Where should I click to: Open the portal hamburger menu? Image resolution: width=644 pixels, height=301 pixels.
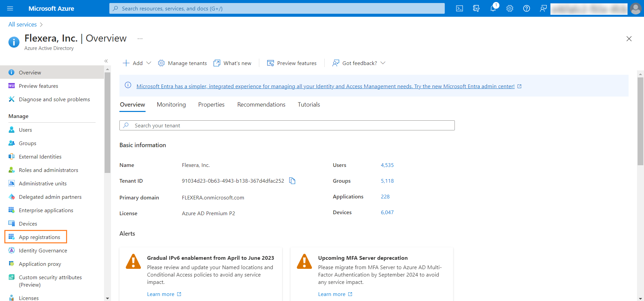coord(10,8)
